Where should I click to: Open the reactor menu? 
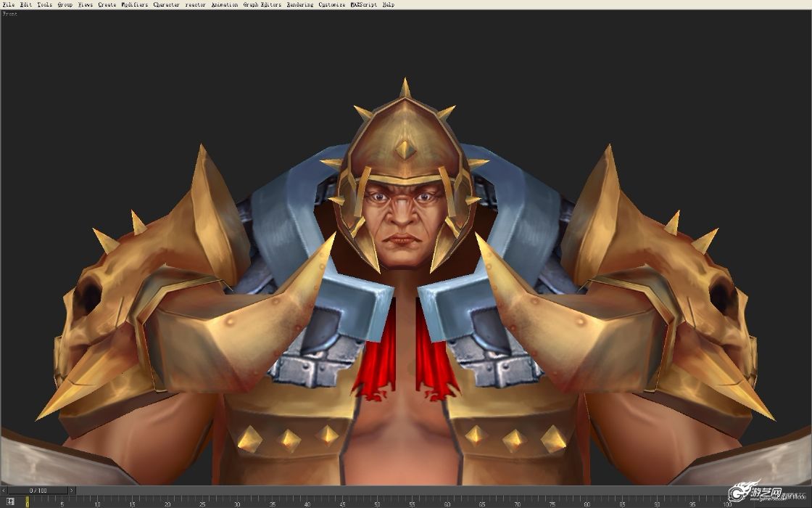tap(195, 4)
